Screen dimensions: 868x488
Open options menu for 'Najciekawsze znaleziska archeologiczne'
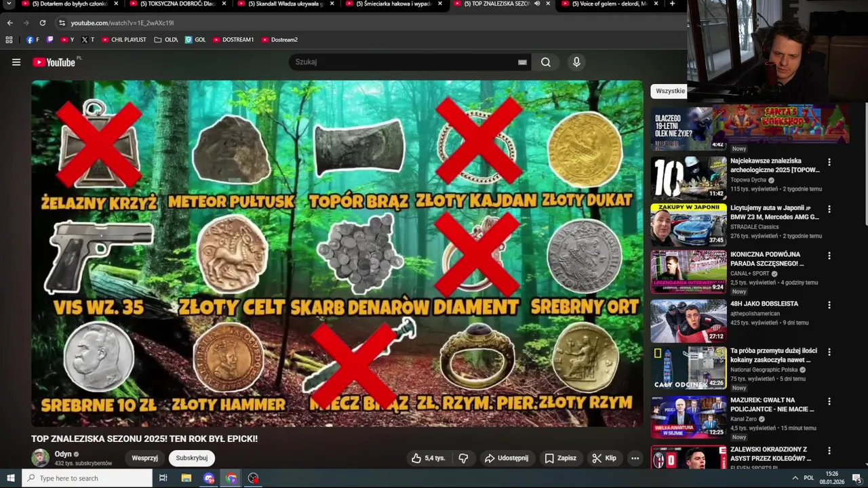[x=829, y=163]
